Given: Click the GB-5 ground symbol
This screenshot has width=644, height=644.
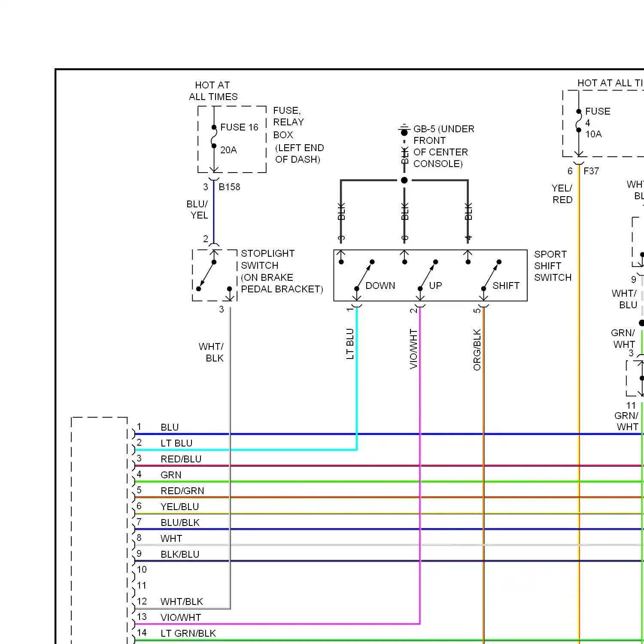Looking at the screenshot, I should 404,130.
